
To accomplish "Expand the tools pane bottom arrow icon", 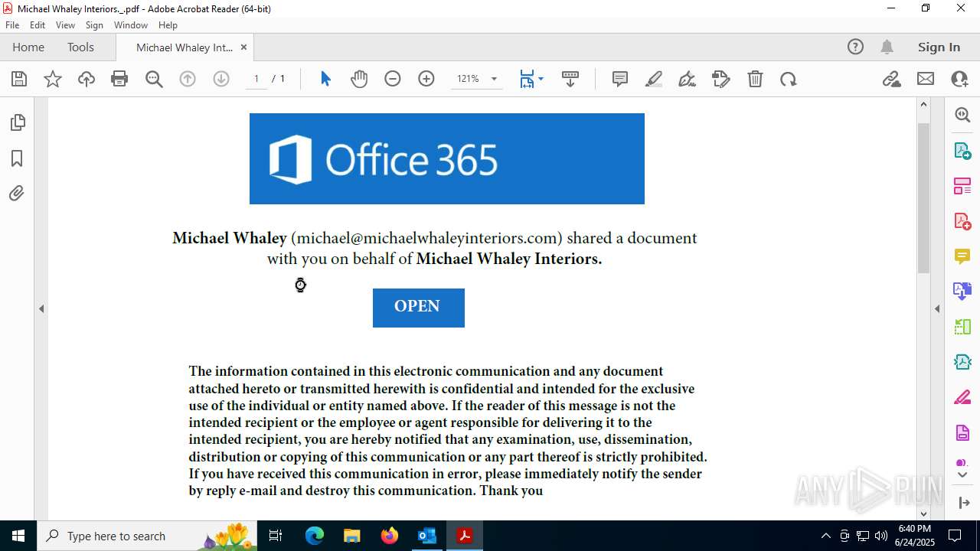I will tap(962, 502).
